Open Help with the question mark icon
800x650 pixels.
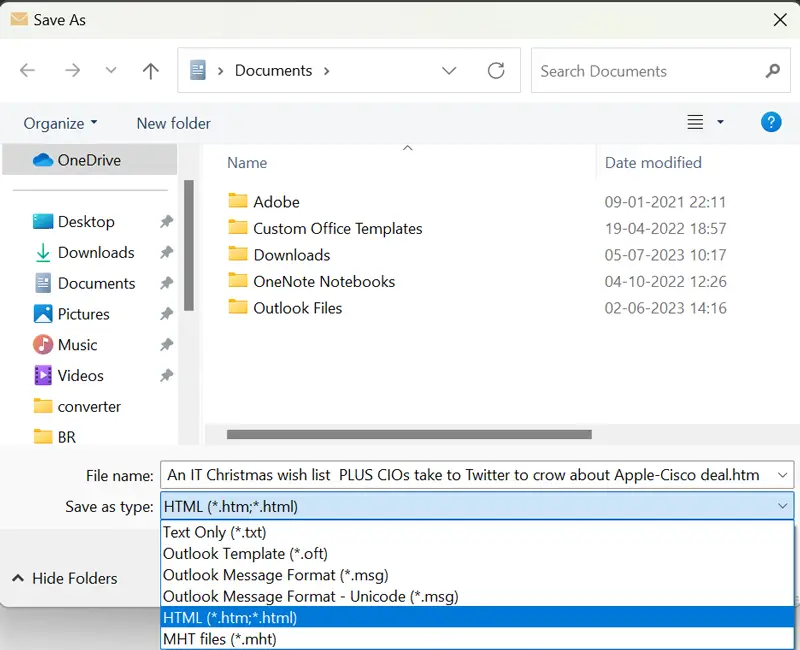point(771,122)
